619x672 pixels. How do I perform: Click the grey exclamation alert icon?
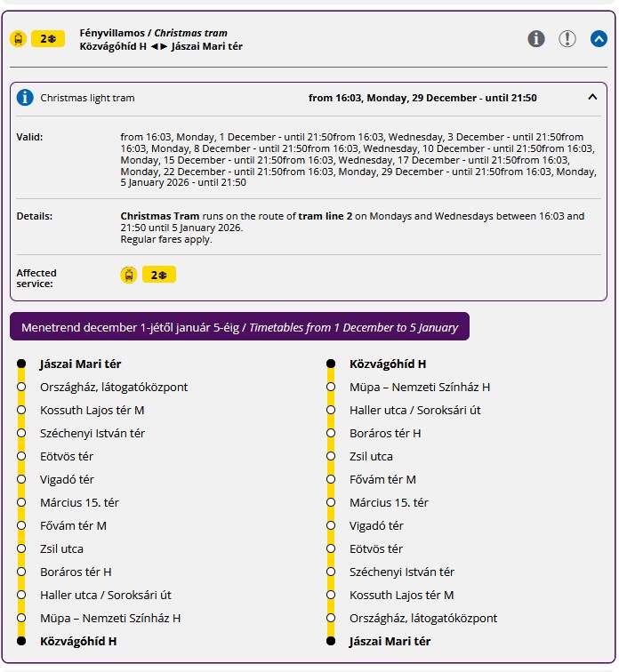click(x=567, y=38)
